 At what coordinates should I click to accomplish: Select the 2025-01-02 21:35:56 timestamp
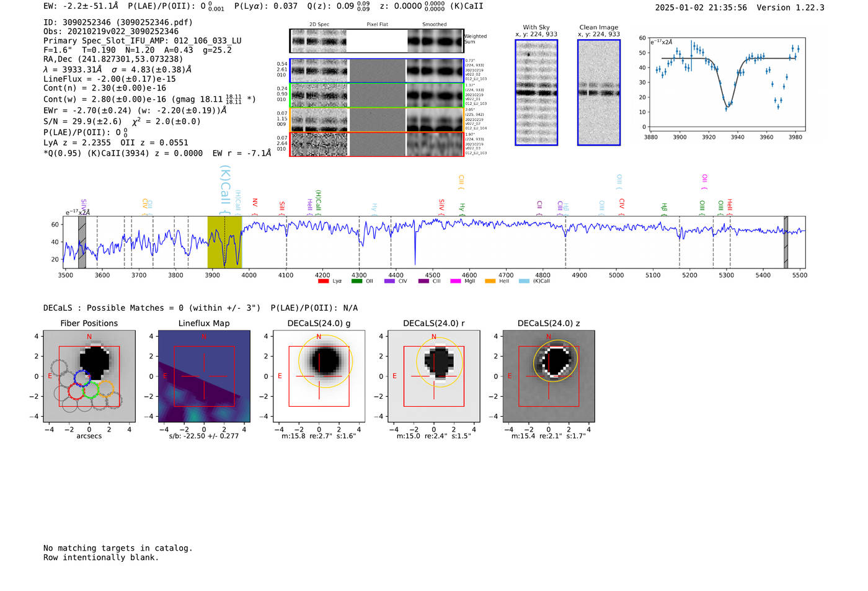click(701, 7)
